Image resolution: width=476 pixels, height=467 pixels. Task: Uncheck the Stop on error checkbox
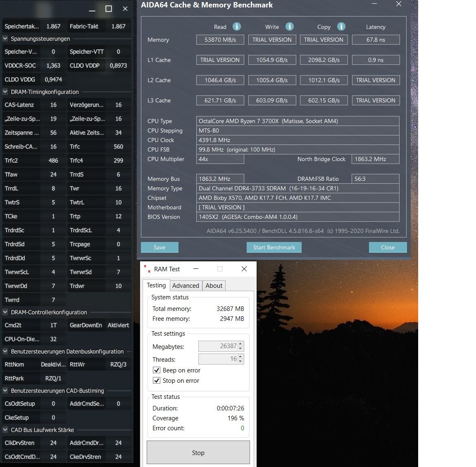[x=156, y=381]
